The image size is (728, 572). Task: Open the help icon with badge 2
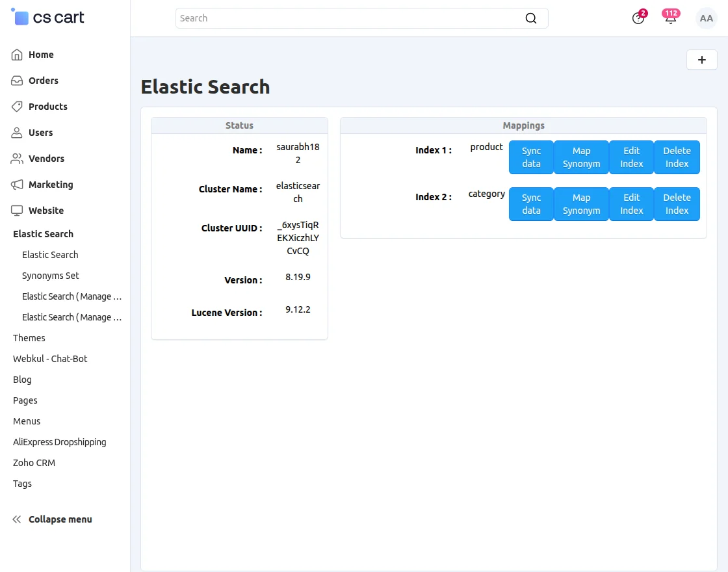[638, 18]
